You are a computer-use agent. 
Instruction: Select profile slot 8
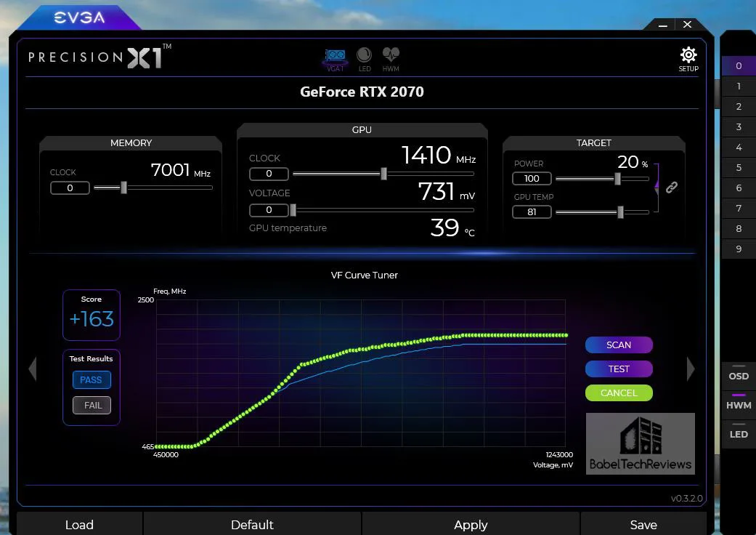pos(738,228)
